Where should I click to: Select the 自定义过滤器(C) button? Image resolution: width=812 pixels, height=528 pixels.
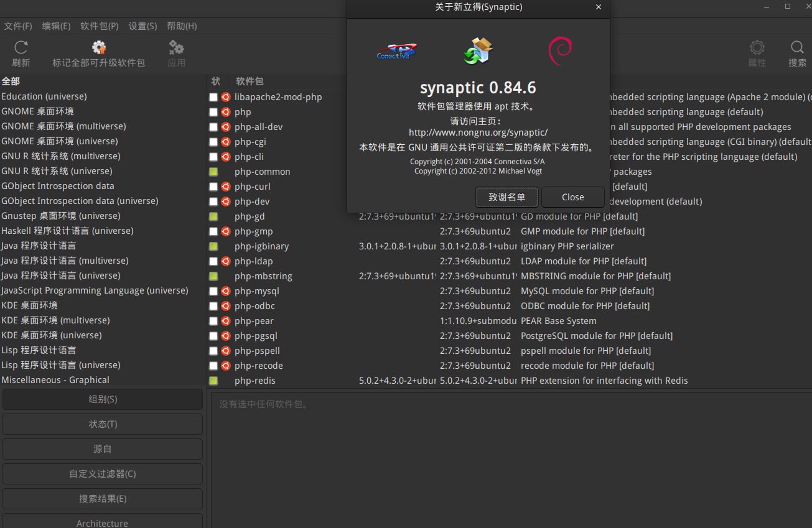click(x=103, y=474)
